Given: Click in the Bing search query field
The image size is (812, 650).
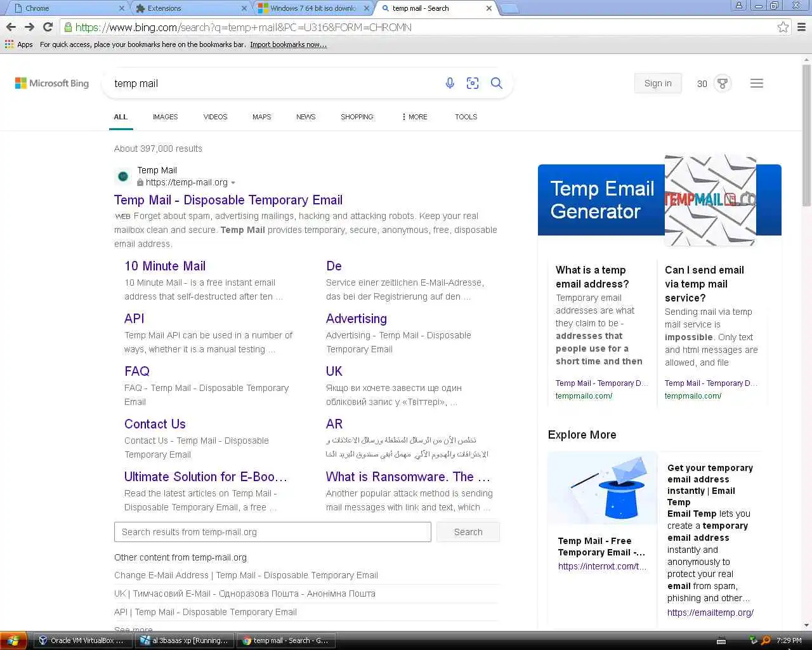Looking at the screenshot, I should [x=273, y=83].
